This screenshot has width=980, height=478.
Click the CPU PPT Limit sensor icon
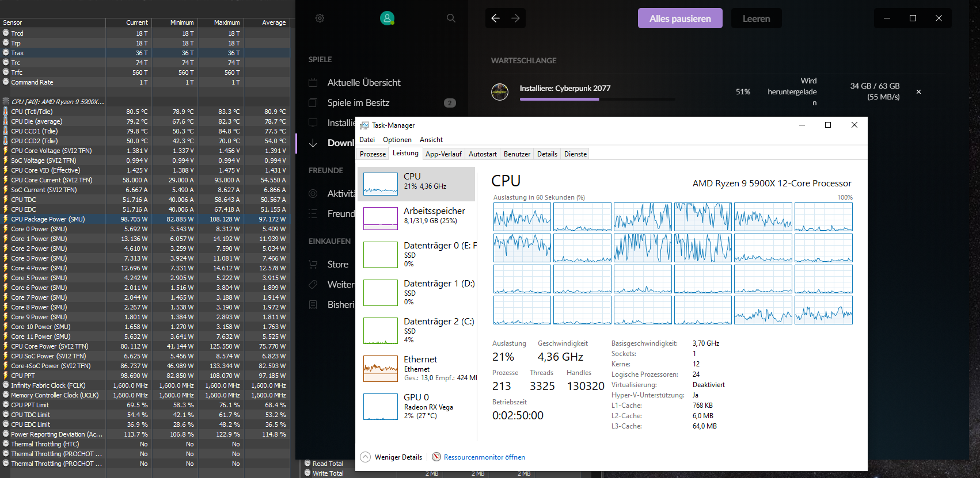point(6,405)
